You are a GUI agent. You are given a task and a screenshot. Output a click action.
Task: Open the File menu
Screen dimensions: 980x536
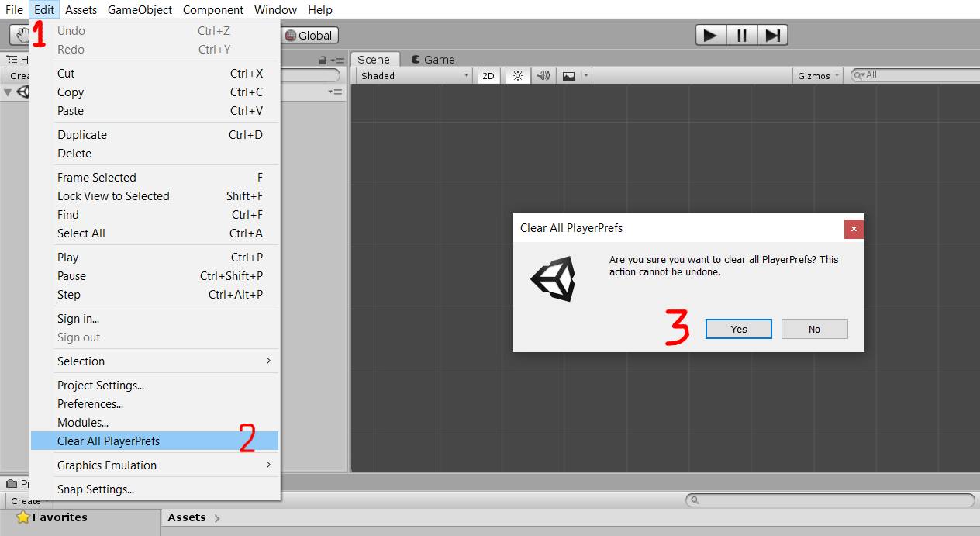click(x=15, y=9)
